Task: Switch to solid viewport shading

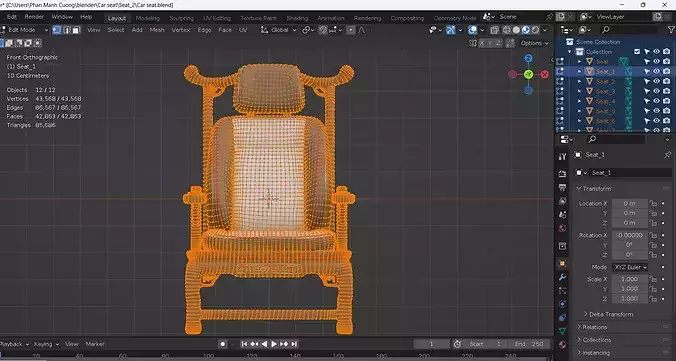Action: click(x=516, y=30)
